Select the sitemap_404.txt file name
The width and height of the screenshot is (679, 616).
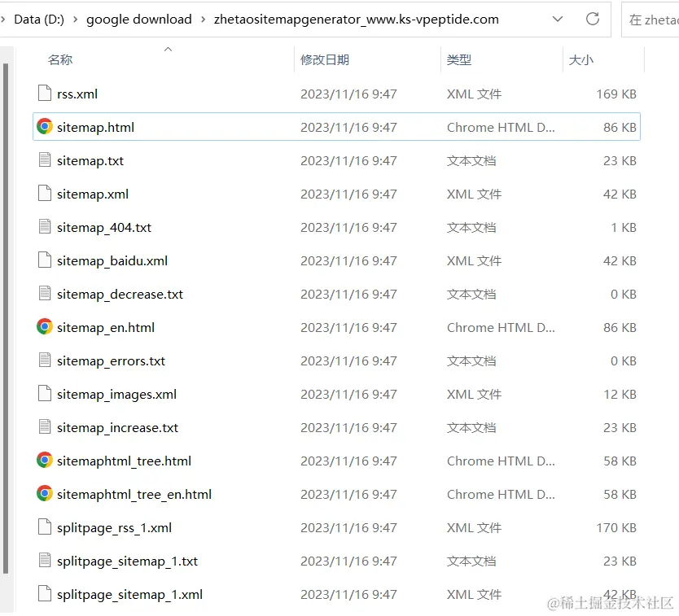[104, 227]
